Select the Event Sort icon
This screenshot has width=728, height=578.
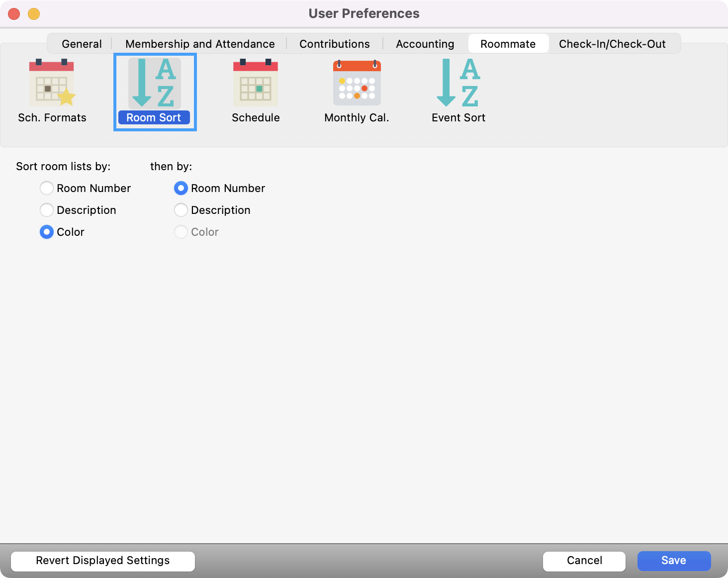pos(458,83)
